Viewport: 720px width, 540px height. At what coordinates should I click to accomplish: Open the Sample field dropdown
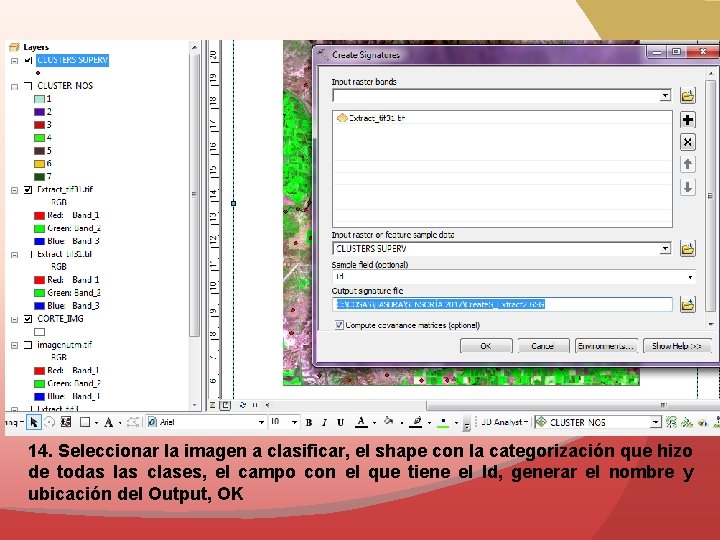pyautogui.click(x=690, y=277)
